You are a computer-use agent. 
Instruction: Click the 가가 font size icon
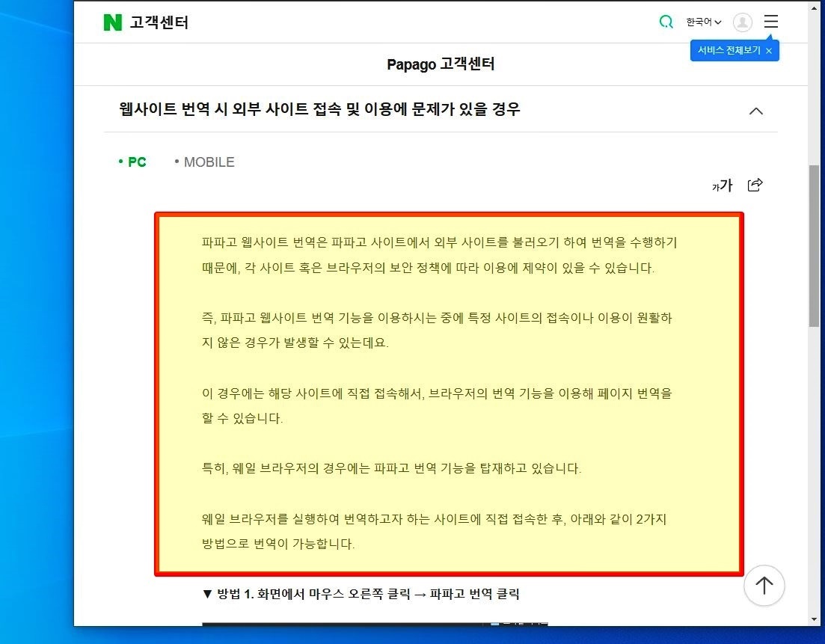[722, 185]
